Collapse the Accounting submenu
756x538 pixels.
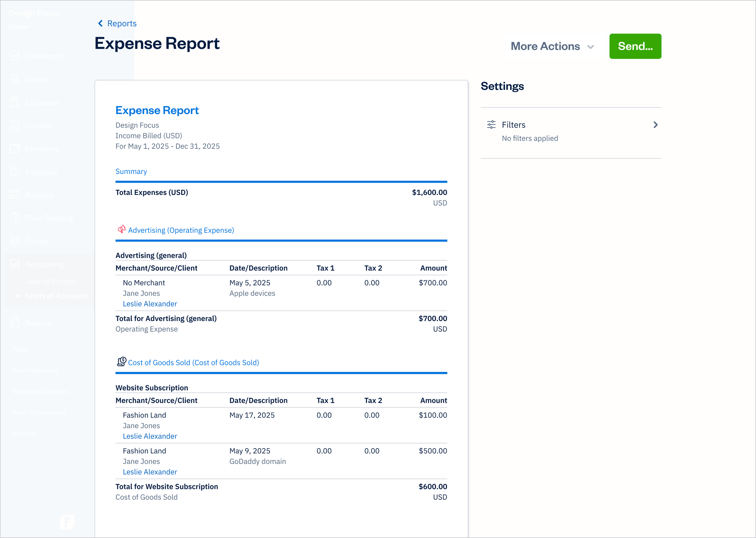44,264
